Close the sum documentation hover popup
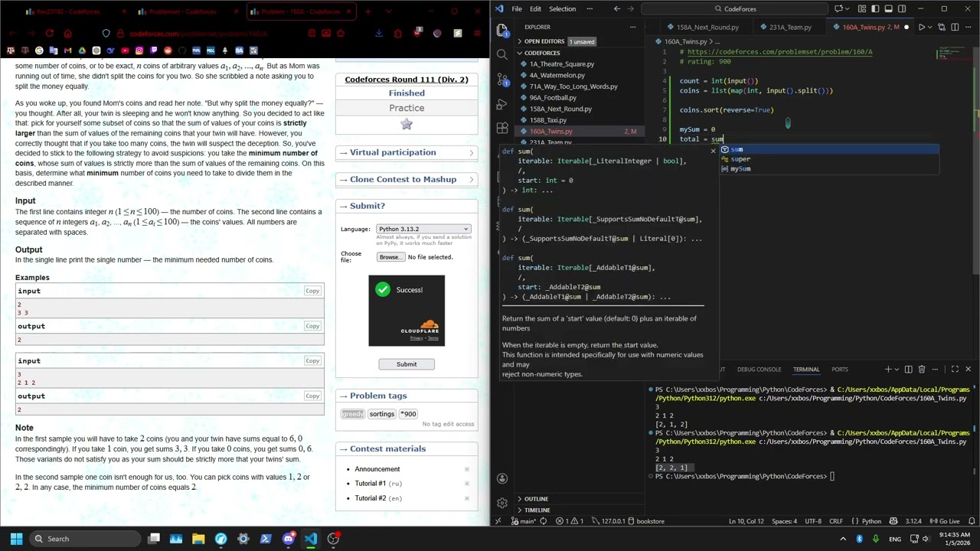980x551 pixels. coord(713,151)
